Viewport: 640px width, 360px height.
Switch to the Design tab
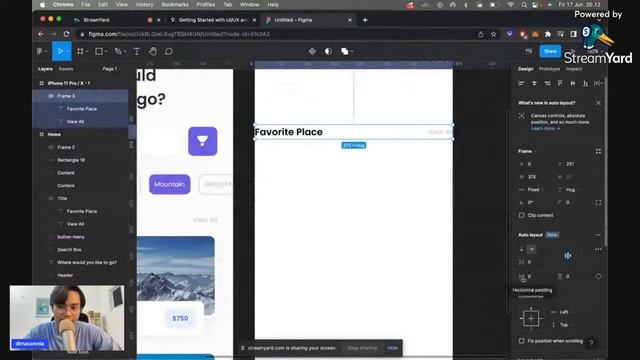(x=525, y=69)
